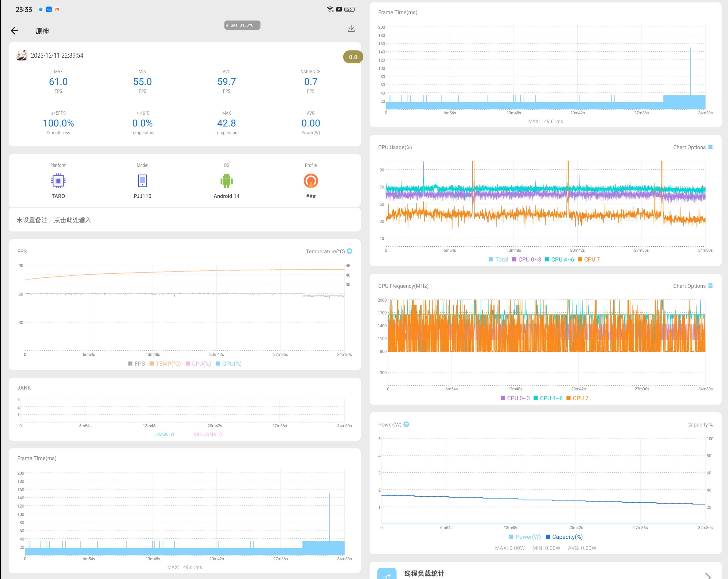
Task: Toggle CPU 7 in CPU Frequency legend
Action: pos(577,398)
